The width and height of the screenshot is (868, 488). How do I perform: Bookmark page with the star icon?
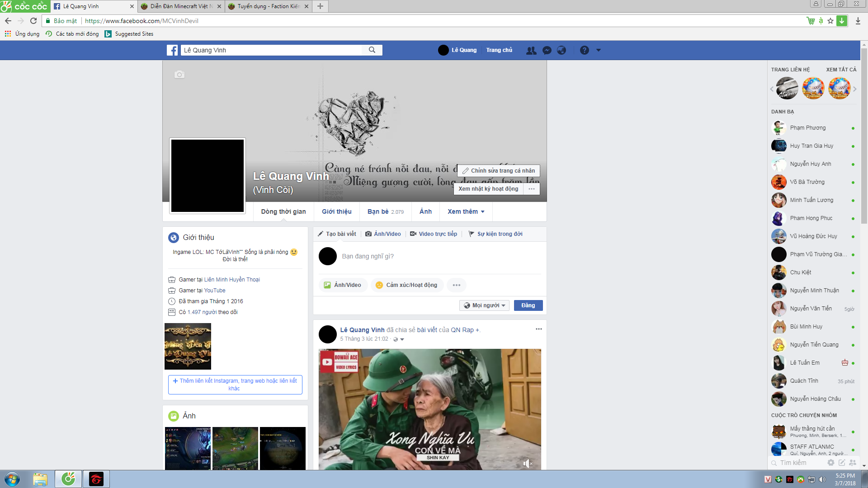click(830, 21)
